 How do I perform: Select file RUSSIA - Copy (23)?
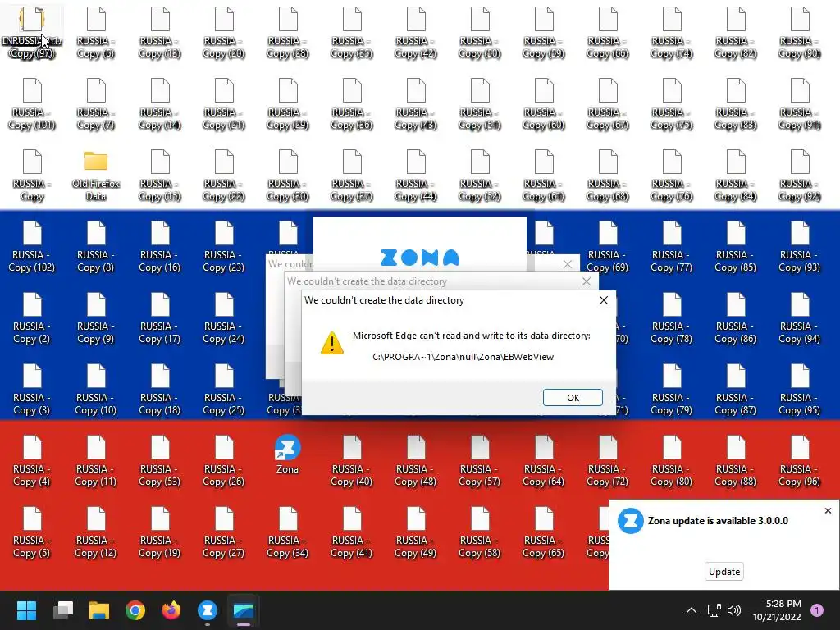pos(223,246)
